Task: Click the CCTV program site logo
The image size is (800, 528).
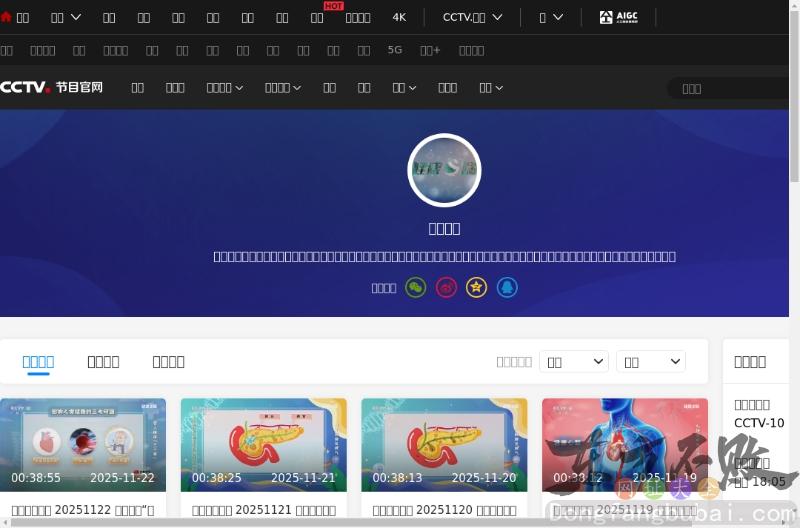Action: pyautogui.click(x=52, y=88)
